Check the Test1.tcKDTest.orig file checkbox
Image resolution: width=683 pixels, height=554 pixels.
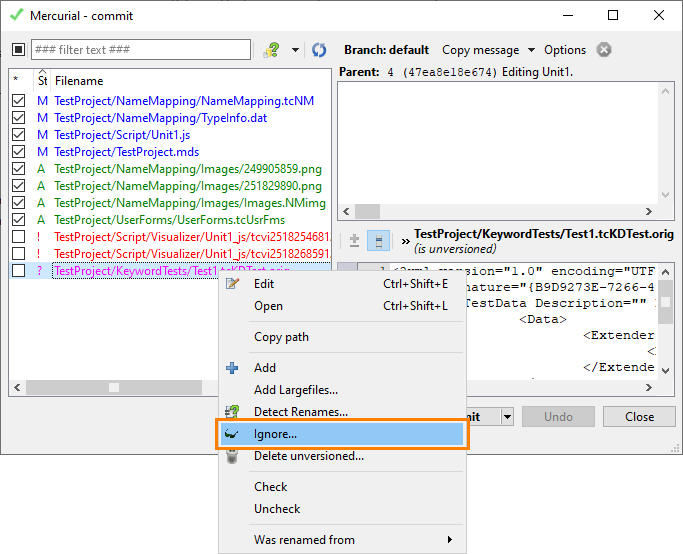[x=18, y=271]
